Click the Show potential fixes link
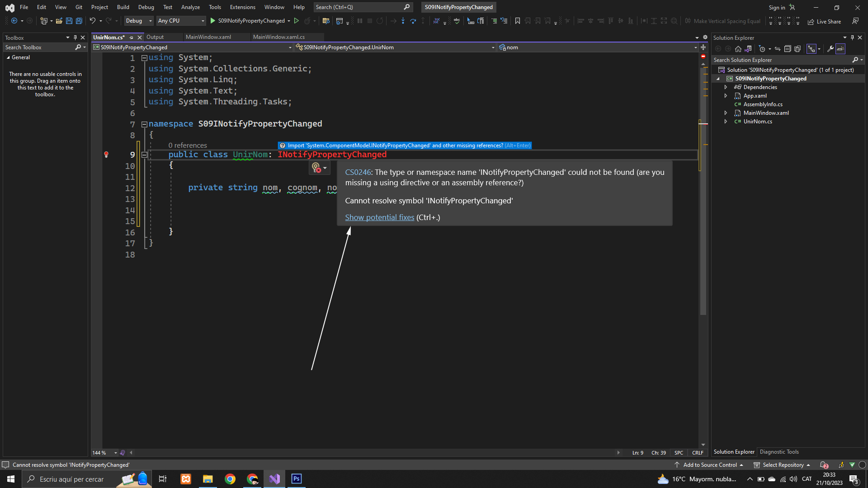Screen dimensions: 868x488 pos(379,217)
